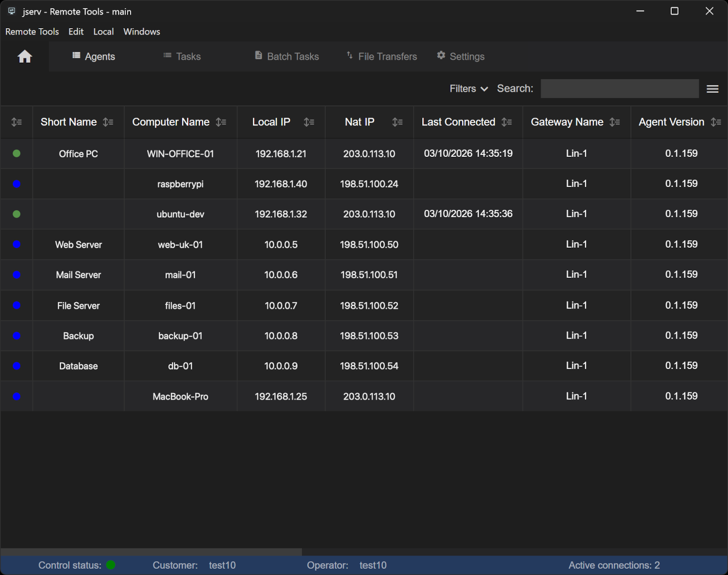Click the Local IP 192.168.1.40 cell
Screen dimensions: 728x575
[x=281, y=184]
